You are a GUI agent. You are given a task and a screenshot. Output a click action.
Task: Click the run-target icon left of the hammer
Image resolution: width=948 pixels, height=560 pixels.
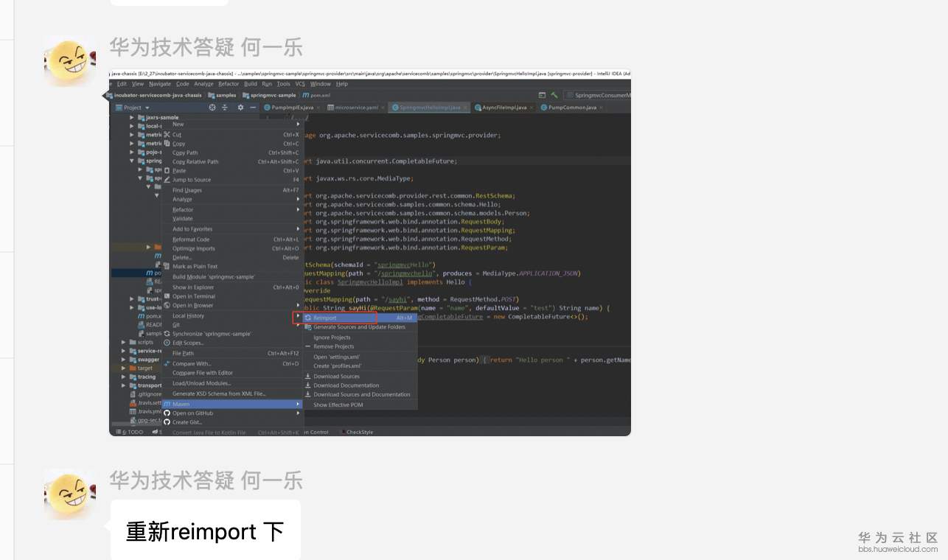click(x=543, y=95)
